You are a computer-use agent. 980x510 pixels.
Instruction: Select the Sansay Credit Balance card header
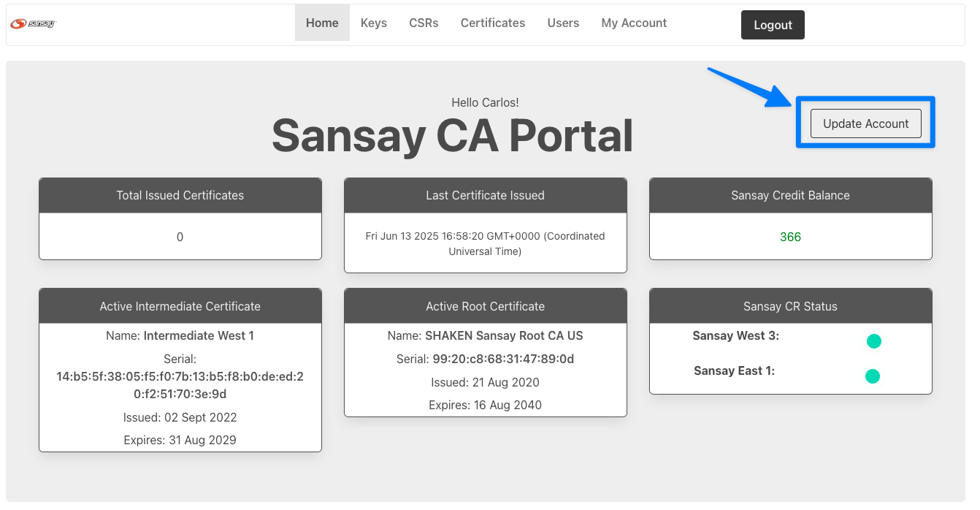(791, 196)
